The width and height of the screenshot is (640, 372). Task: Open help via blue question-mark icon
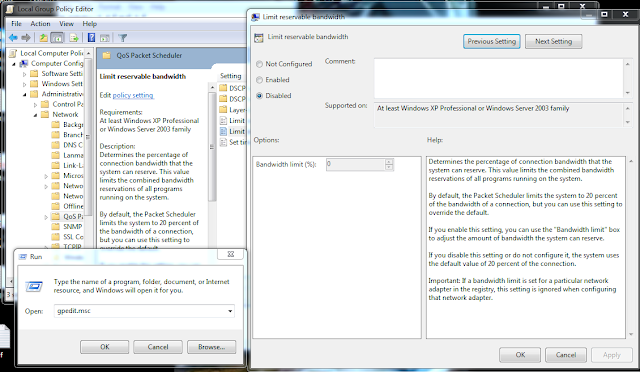pyautogui.click(x=91, y=38)
